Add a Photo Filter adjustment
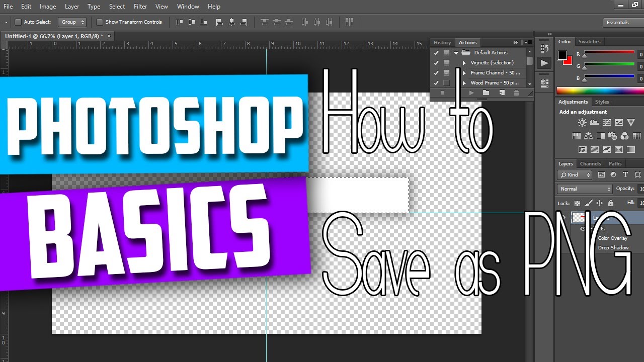Image resolution: width=644 pixels, height=362 pixels. tap(612, 136)
